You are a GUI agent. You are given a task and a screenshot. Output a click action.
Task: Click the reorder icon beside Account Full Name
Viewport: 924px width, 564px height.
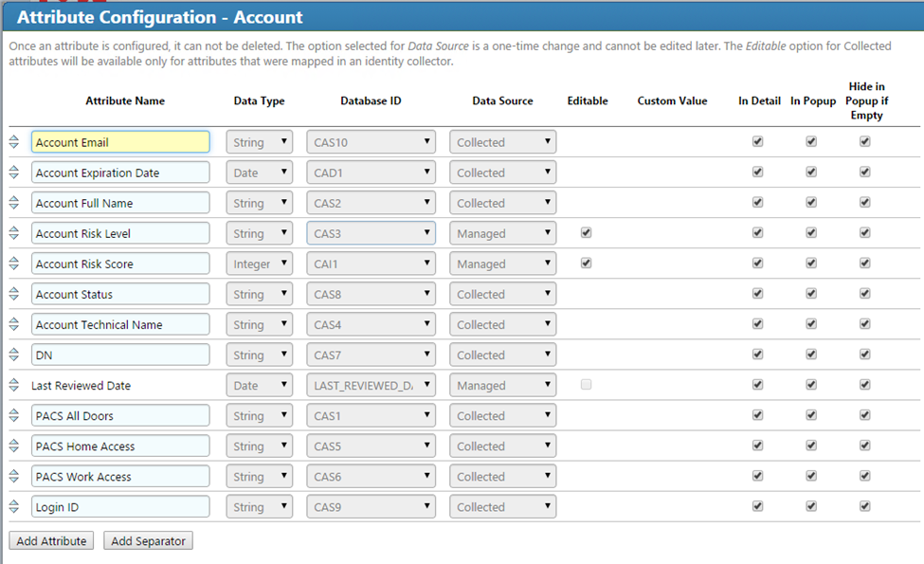tap(14, 202)
